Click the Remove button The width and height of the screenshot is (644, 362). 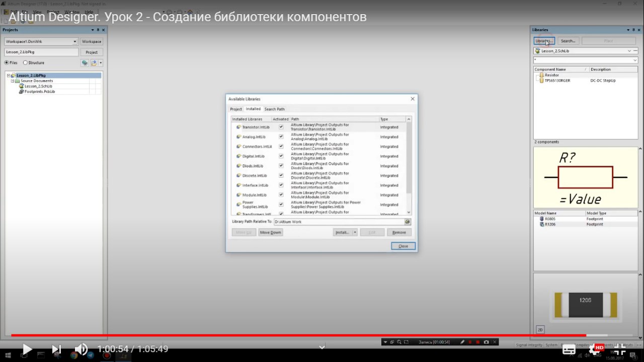pyautogui.click(x=399, y=233)
